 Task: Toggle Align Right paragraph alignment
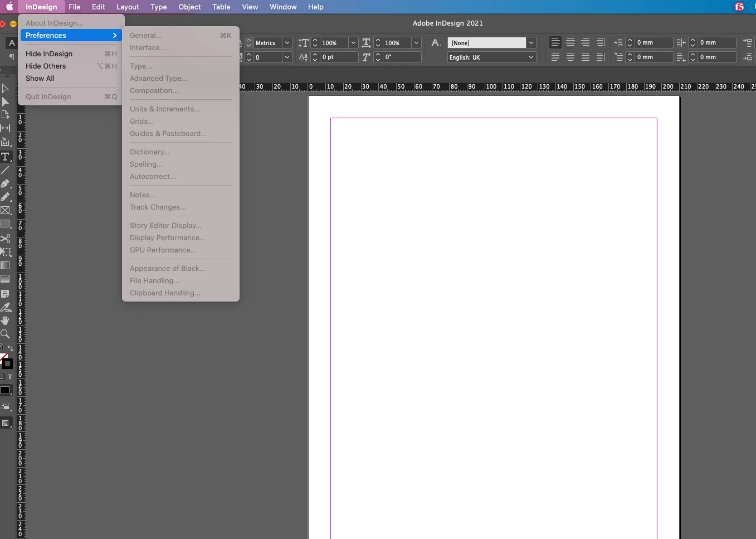(x=586, y=42)
